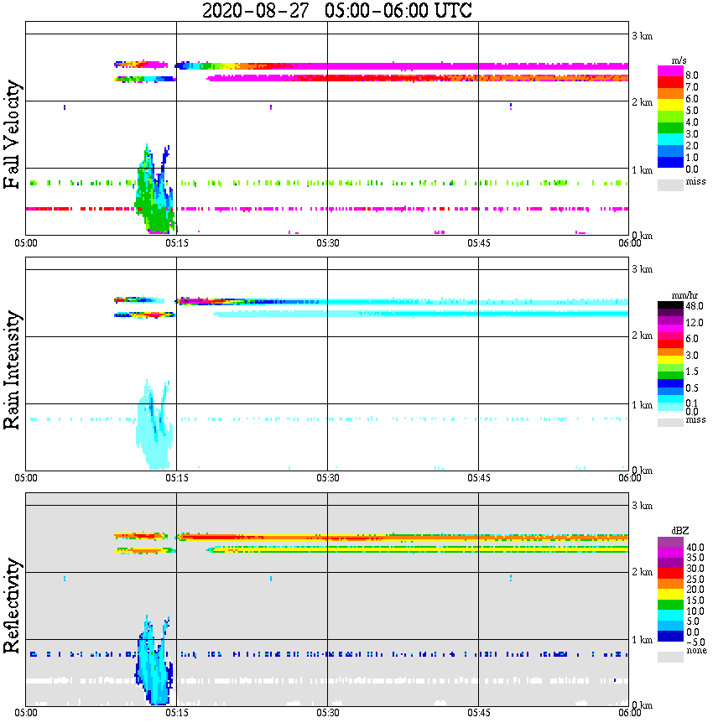Click the pale cyan rain shaft in Rain Intensity

[x=154, y=427]
